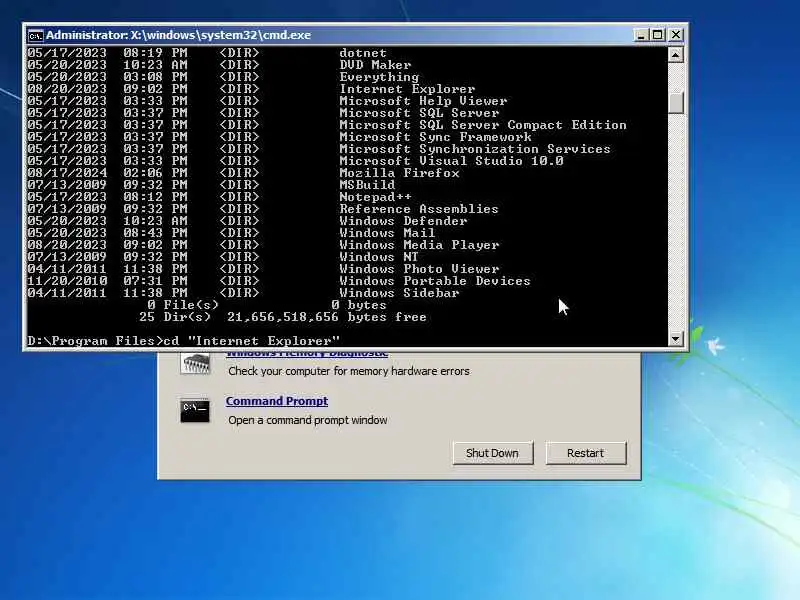Click the 'Internet Explorer' directory entry
800x600 pixels.
(407, 89)
